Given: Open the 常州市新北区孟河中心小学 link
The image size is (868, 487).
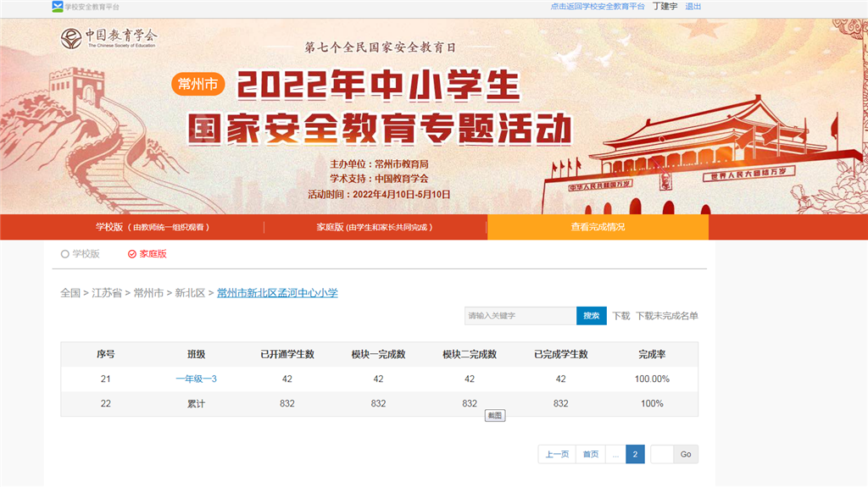Looking at the screenshot, I should pos(277,293).
